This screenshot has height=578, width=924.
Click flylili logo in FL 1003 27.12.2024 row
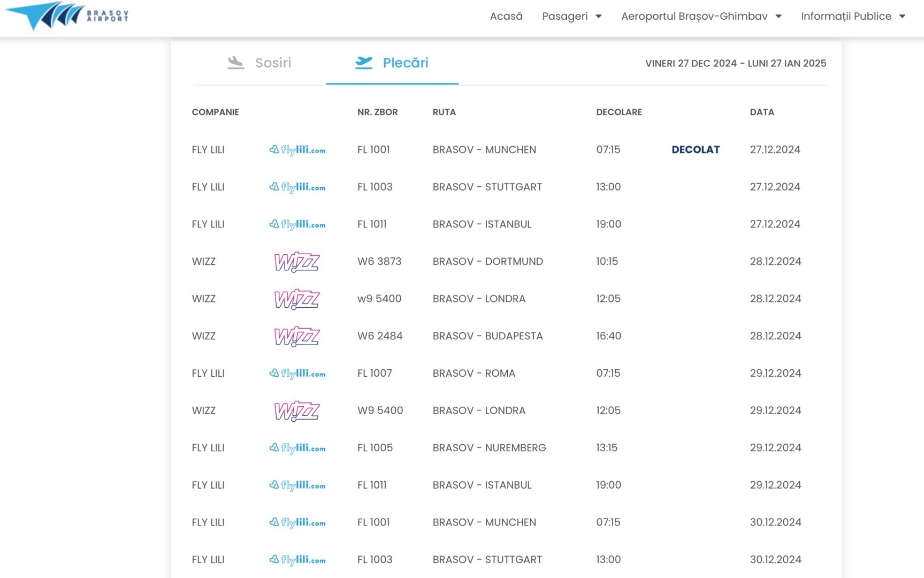[x=297, y=187]
